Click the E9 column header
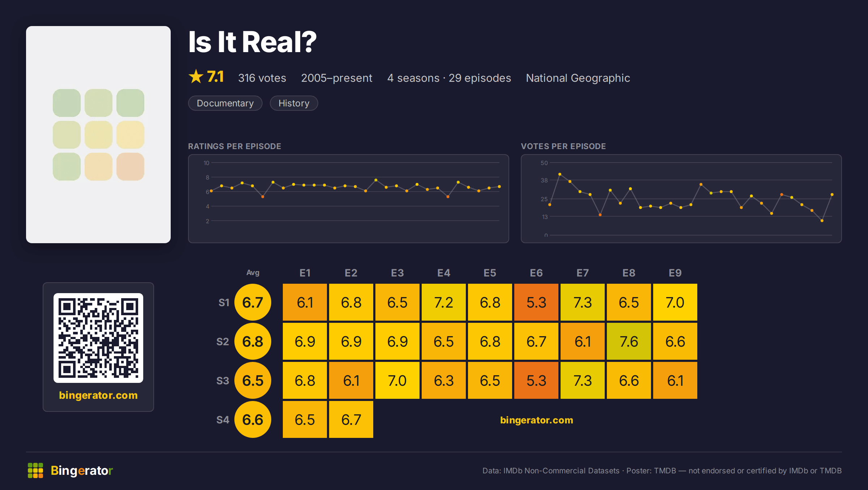The width and height of the screenshot is (868, 490). (675, 273)
